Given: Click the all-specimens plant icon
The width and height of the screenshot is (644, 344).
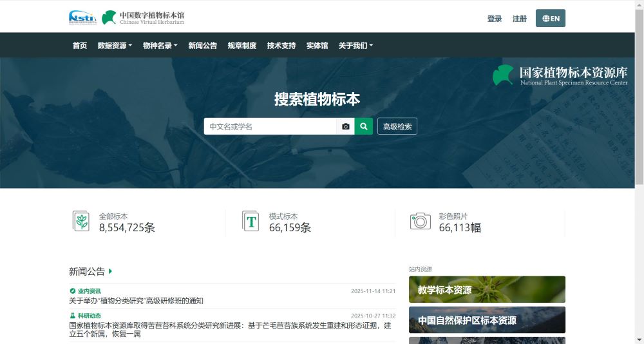Looking at the screenshot, I should pos(81,221).
